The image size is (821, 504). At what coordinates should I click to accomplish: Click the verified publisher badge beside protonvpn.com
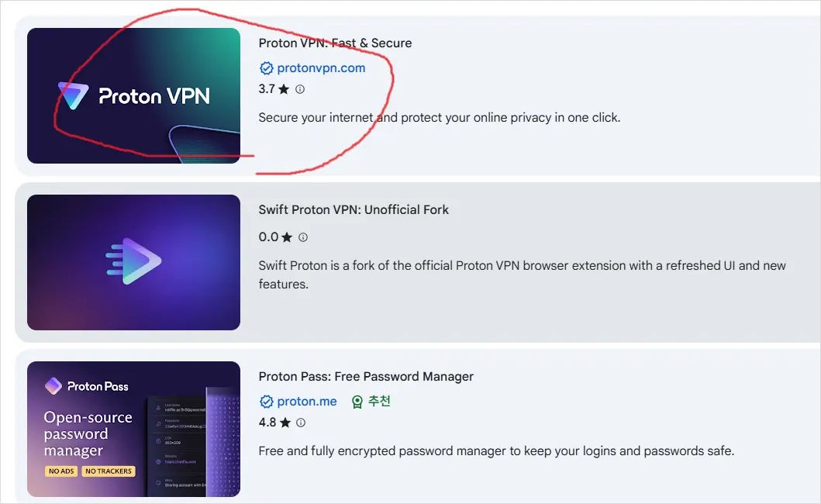(267, 67)
